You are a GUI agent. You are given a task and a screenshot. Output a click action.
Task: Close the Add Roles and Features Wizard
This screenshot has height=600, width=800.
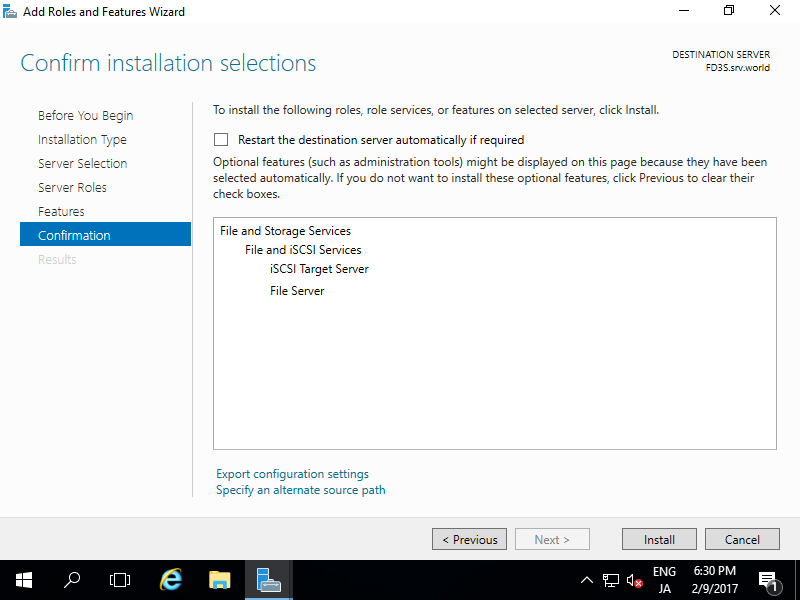[x=775, y=11]
